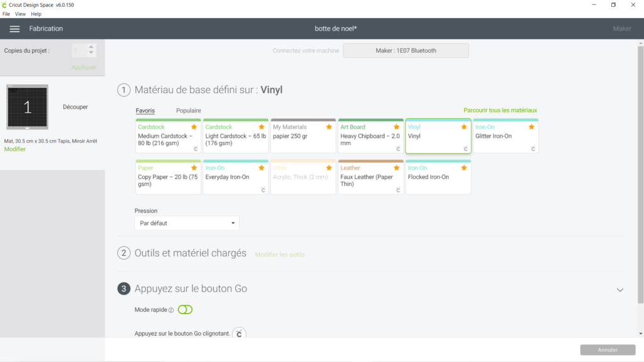Open the Maker 1E07 Bluetooth machine selector
The image size is (644, 362).
(406, 50)
